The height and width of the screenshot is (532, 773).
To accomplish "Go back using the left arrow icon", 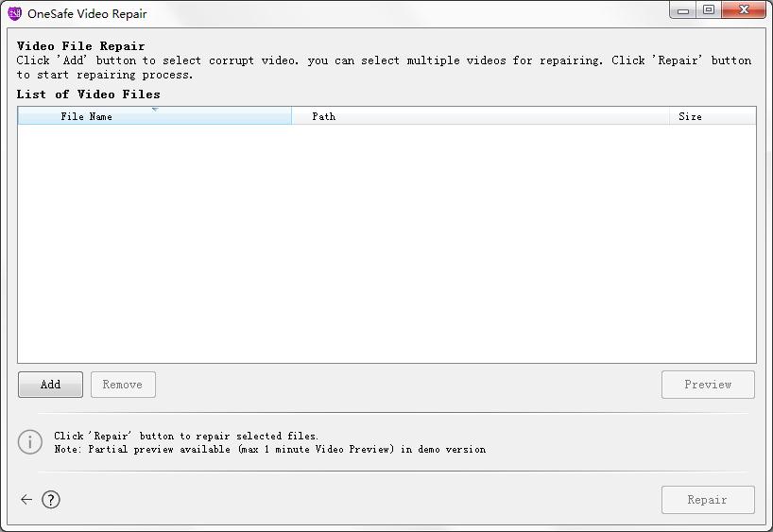I will pyautogui.click(x=26, y=500).
